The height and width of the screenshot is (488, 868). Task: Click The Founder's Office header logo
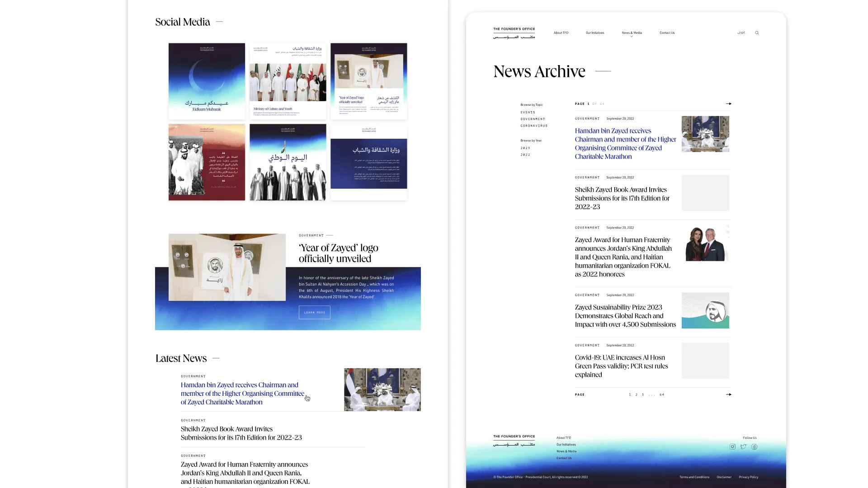pyautogui.click(x=514, y=33)
